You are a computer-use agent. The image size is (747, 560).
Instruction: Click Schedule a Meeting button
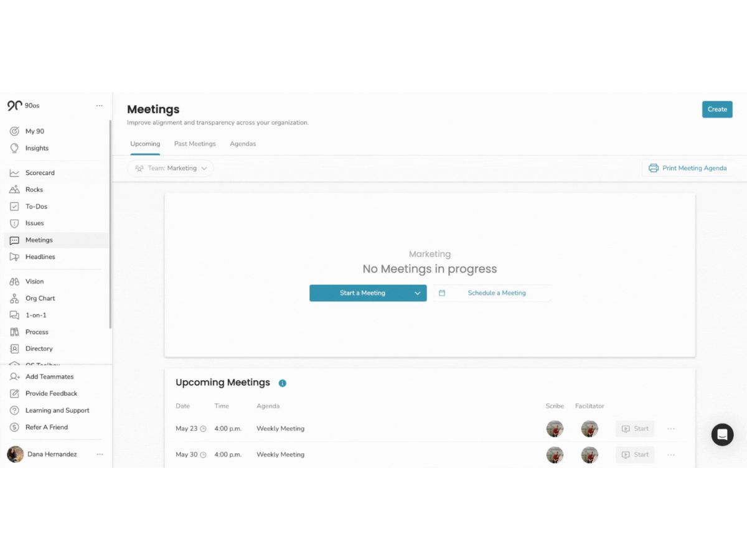tap(492, 293)
